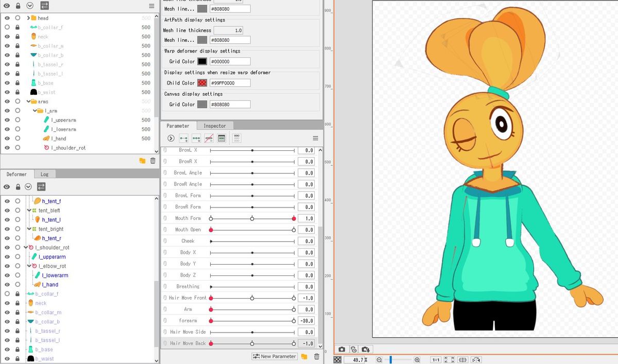Select l_lowerarm in the deformer tree
Viewport: 618px width, 364px height.
click(55, 275)
